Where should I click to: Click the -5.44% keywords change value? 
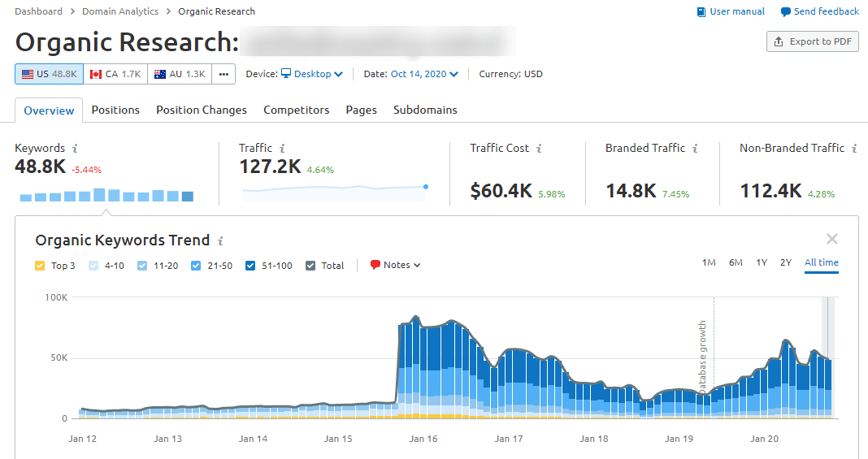click(87, 170)
